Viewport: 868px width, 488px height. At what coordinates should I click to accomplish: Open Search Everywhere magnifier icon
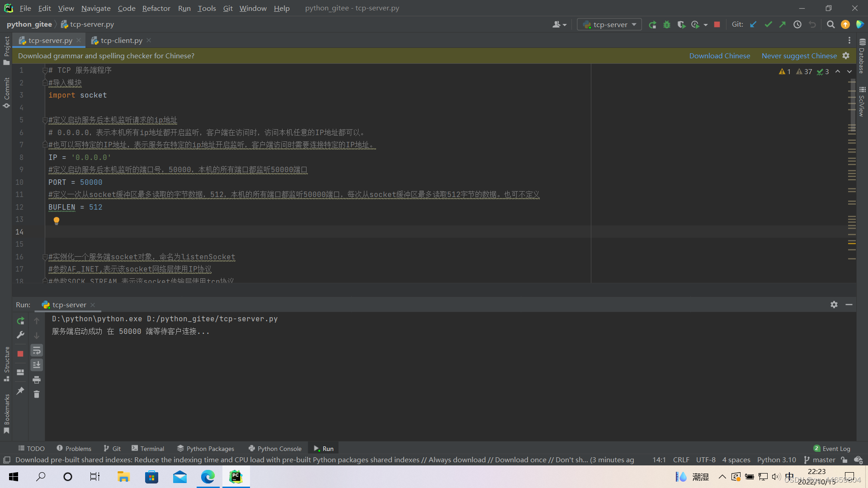pos(830,24)
